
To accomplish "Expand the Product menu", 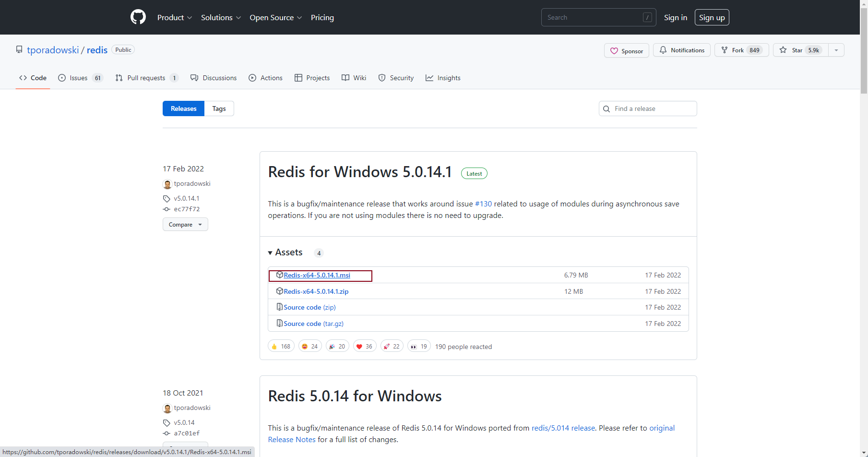I will (175, 18).
